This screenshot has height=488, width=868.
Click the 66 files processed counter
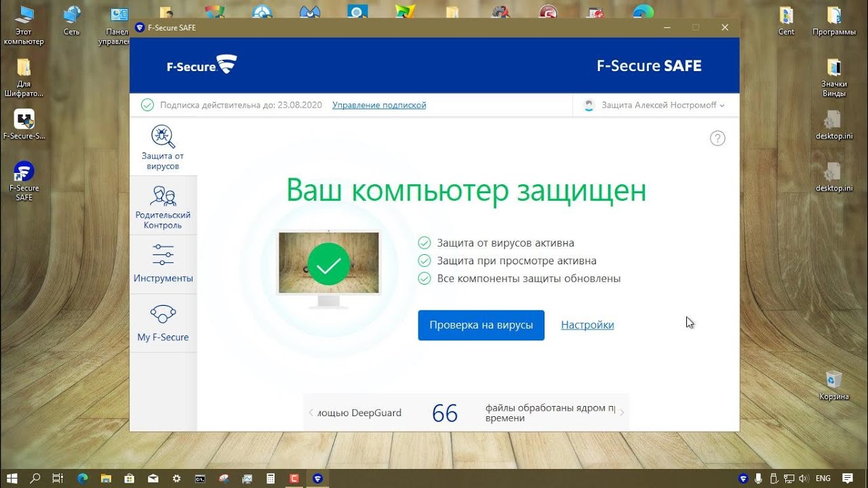pos(445,413)
